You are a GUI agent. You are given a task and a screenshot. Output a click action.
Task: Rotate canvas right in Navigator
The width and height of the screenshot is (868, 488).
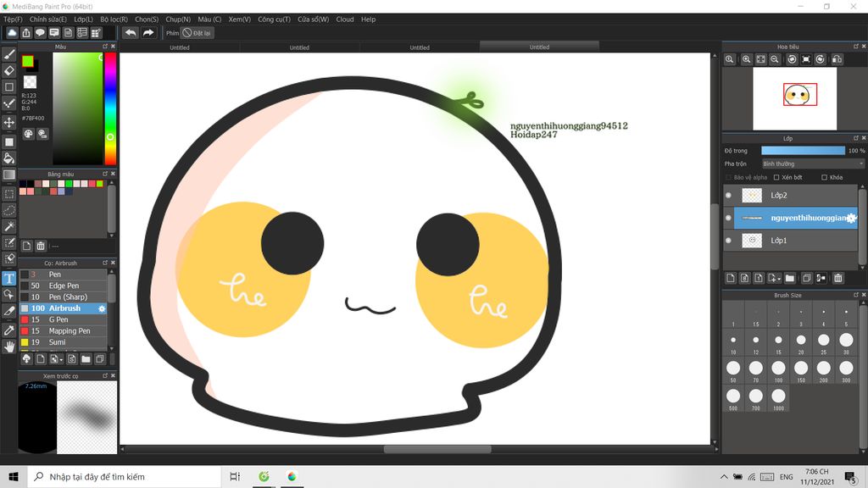[821, 59]
